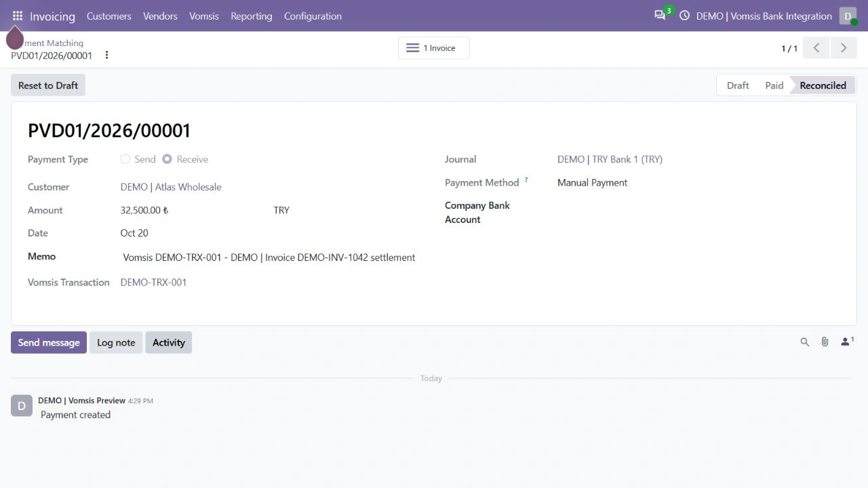Search messages with the magnifier icon
Viewport: 868px width, 488px height.
[x=805, y=342]
